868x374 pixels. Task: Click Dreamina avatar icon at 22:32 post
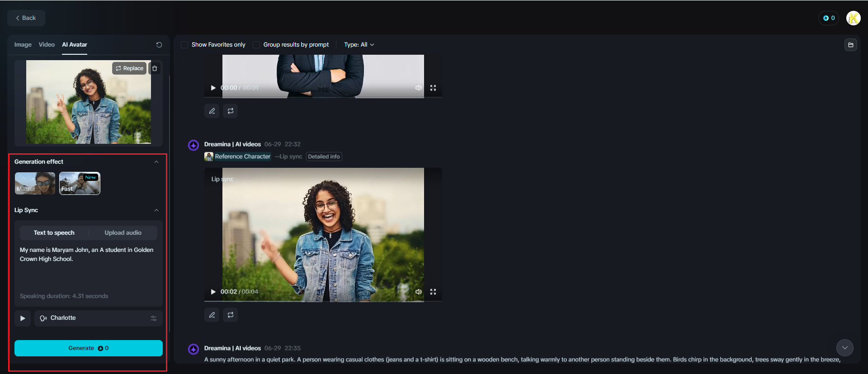click(x=193, y=145)
